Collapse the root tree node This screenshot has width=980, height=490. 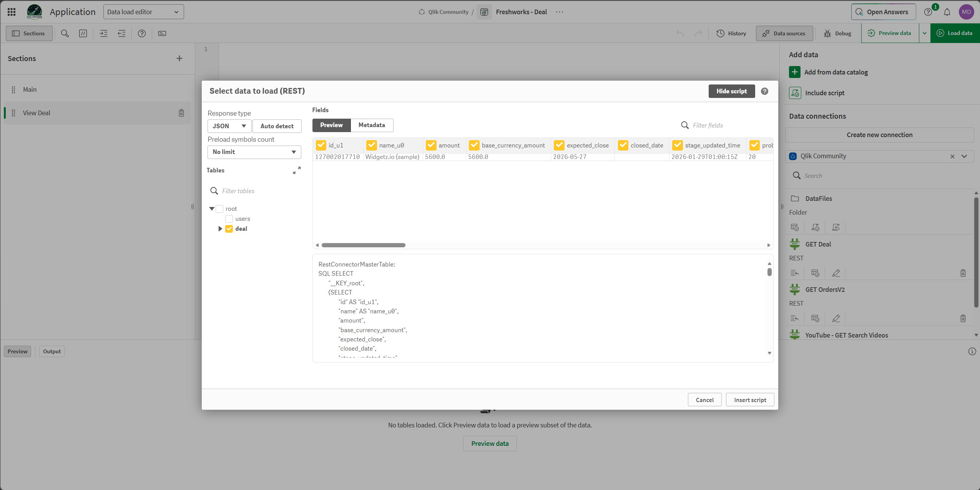tap(212, 209)
